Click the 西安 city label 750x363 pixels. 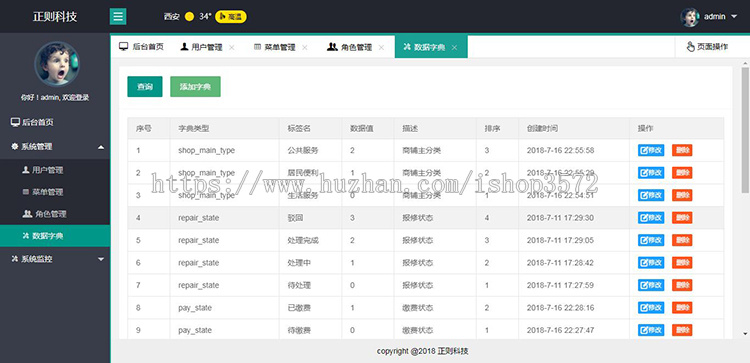tap(172, 17)
